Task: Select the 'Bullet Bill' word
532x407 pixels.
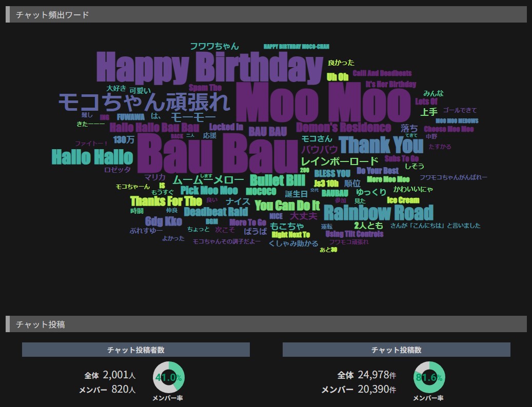Action: click(x=278, y=180)
